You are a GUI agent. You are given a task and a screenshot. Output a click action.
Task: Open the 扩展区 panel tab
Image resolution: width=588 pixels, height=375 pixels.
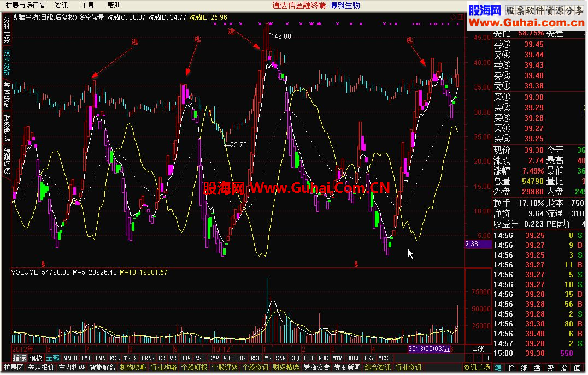click(x=14, y=367)
